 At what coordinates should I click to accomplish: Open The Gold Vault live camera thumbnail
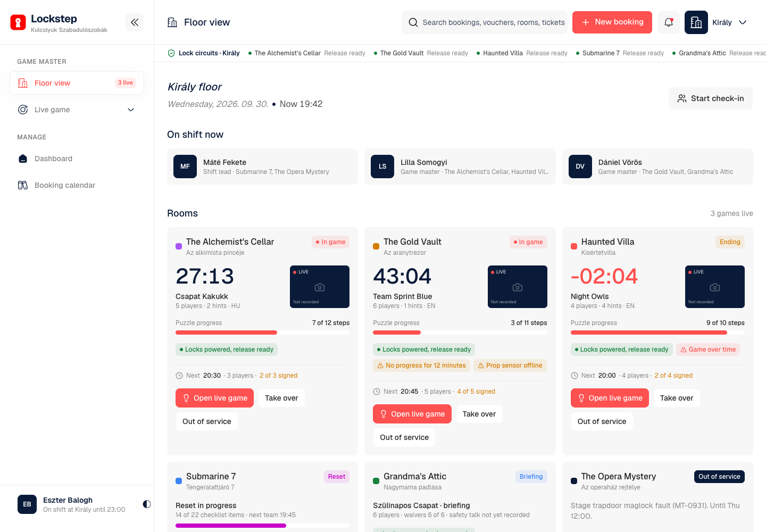pos(518,287)
